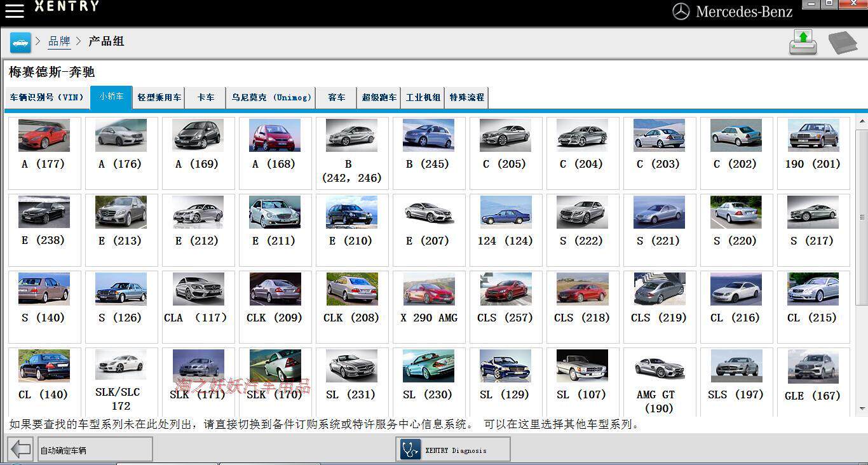Pick the CLS (218) car tile

tap(583, 307)
